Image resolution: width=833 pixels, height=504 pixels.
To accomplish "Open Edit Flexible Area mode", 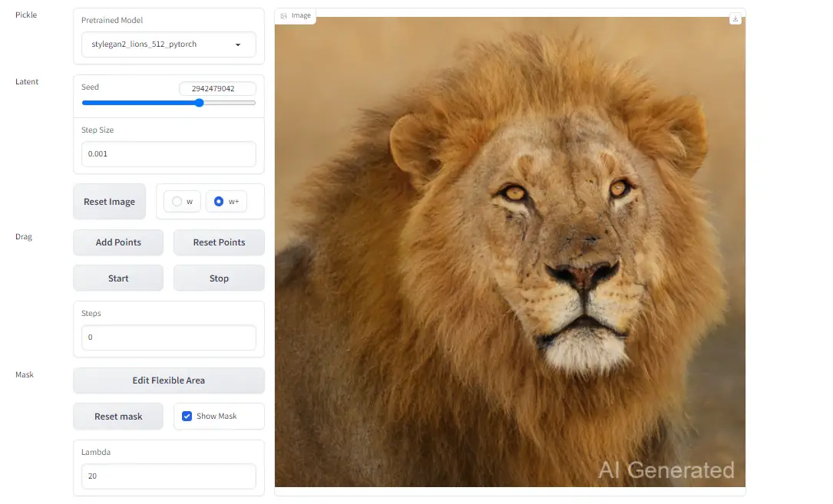I will coord(168,380).
